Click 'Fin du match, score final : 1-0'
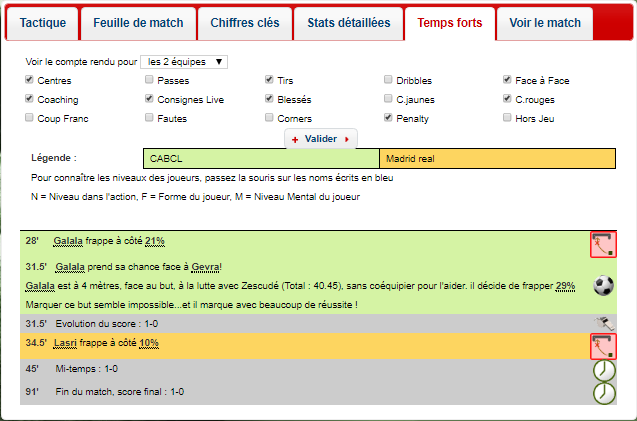 coord(119,392)
